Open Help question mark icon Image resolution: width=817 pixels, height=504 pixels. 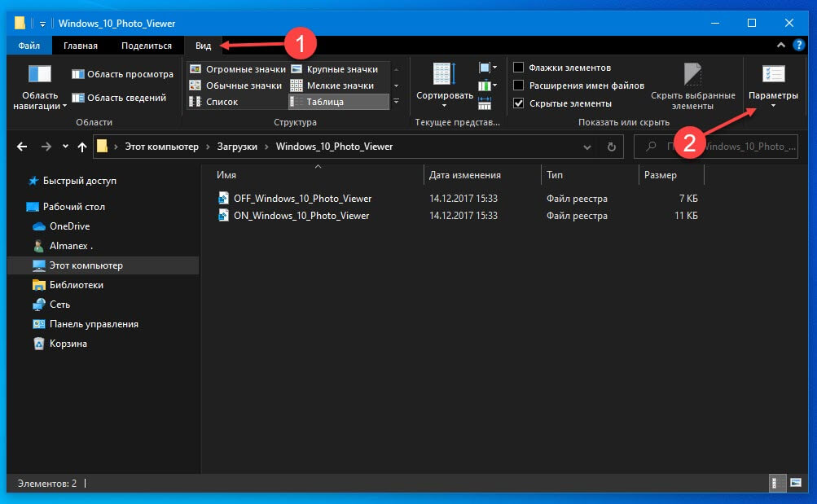tap(798, 46)
